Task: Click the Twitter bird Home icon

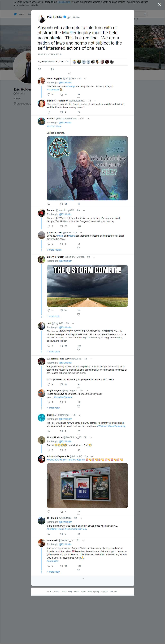Action: [x=15, y=14]
